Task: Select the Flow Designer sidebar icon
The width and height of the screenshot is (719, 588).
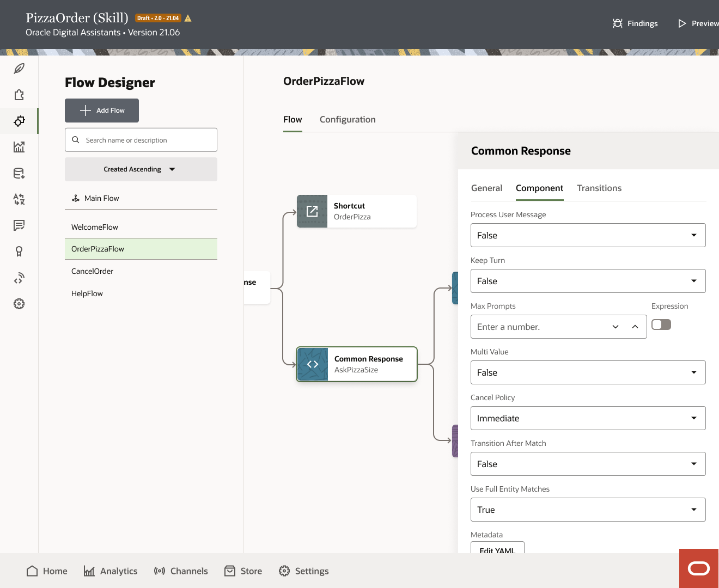Action: coord(19,121)
